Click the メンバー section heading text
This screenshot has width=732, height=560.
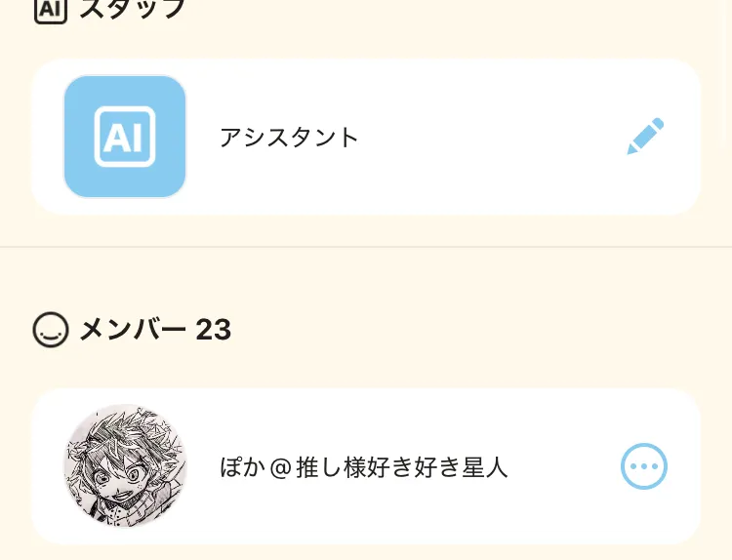pyautogui.click(x=133, y=330)
